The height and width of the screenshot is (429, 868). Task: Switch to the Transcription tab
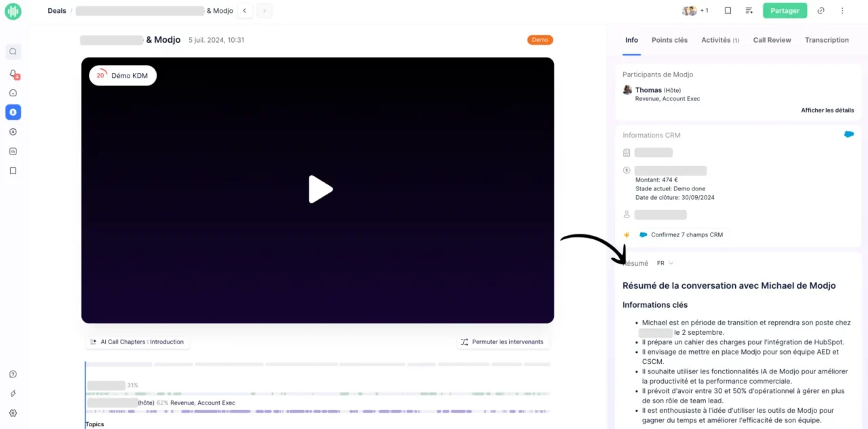click(x=827, y=40)
